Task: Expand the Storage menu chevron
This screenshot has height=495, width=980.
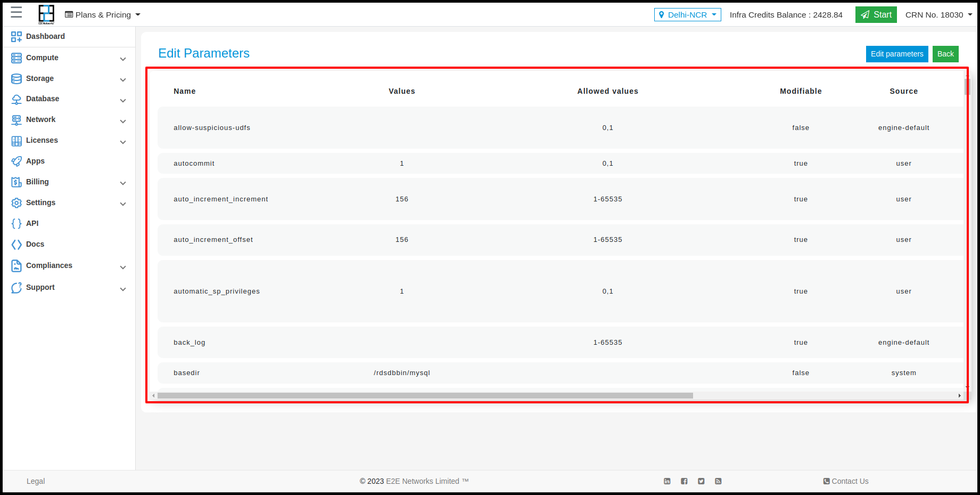Action: coord(123,79)
